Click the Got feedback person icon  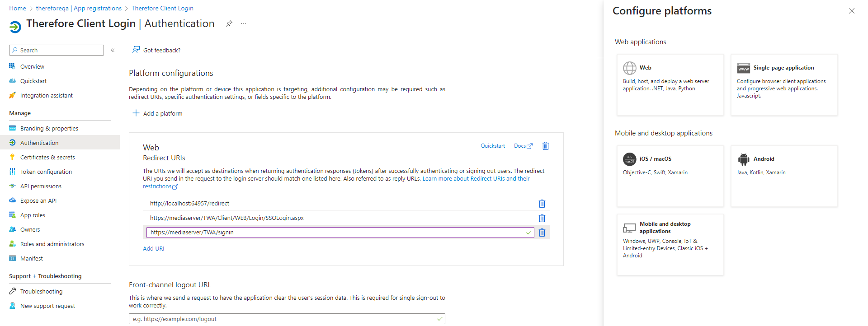[136, 50]
